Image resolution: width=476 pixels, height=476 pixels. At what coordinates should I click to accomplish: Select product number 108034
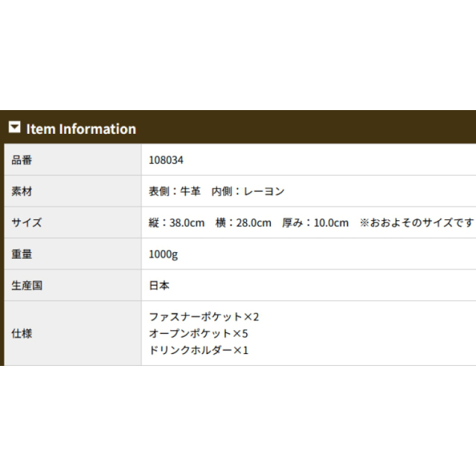[166, 160]
